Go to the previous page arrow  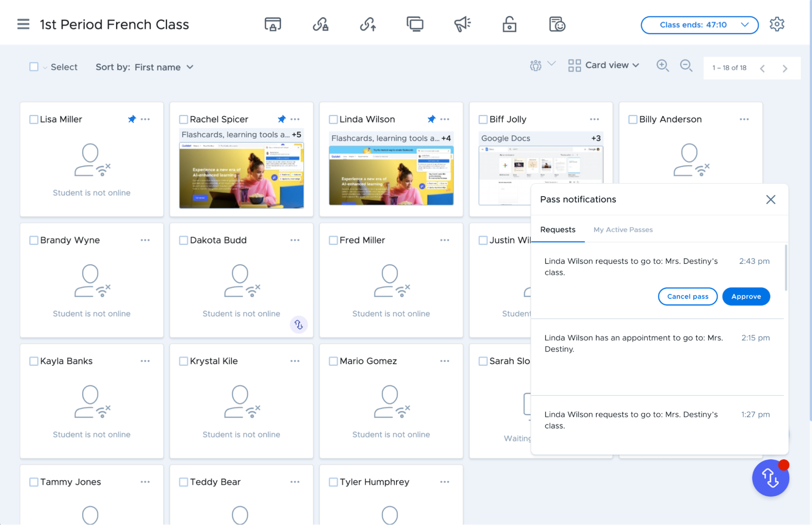[x=762, y=68]
